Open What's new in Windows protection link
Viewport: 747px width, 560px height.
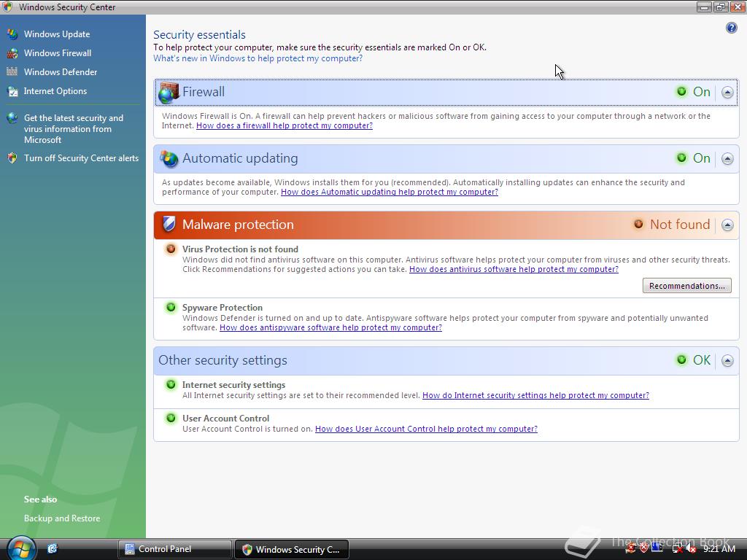click(258, 58)
